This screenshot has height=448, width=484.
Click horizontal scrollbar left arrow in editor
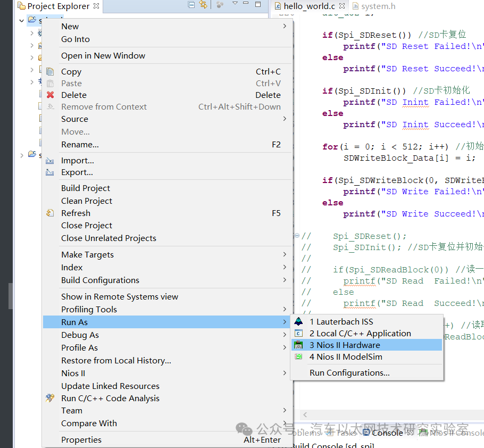pyautogui.click(x=305, y=414)
